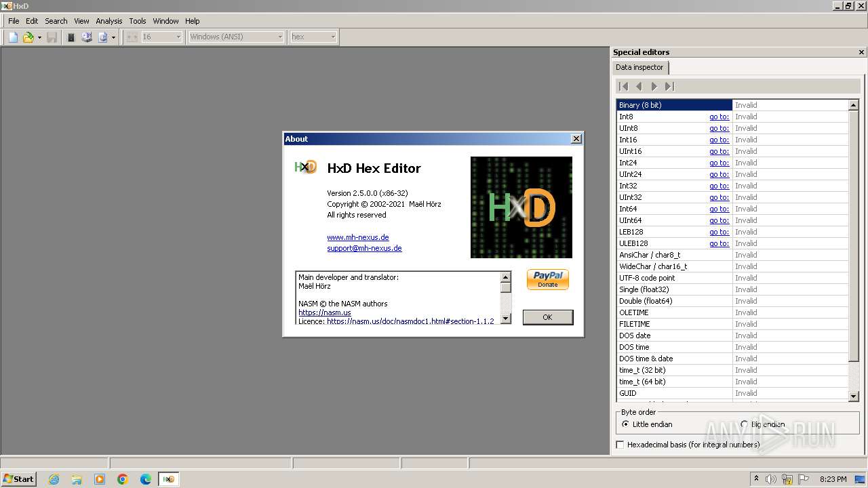Open the hex offset base dropdown
868x488 pixels.
coord(313,37)
